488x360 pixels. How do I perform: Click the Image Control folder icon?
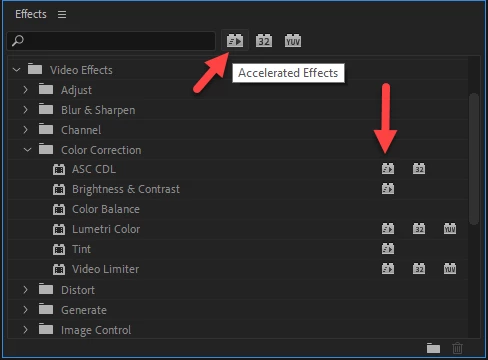tap(46, 329)
